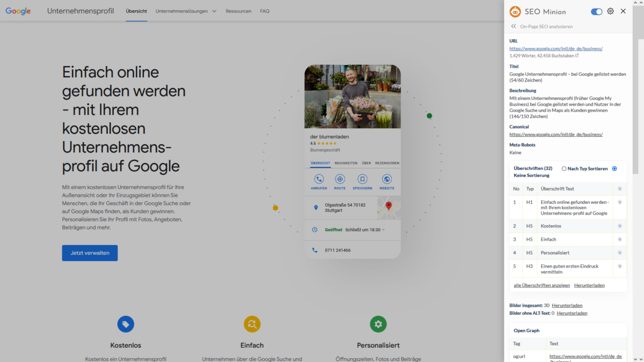Select NEUIGKEITEN tab in business card
The width and height of the screenshot is (644, 362).
(346, 163)
